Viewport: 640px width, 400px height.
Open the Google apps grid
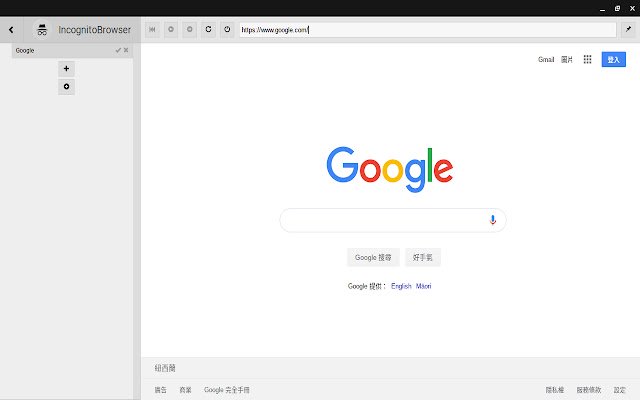point(587,60)
